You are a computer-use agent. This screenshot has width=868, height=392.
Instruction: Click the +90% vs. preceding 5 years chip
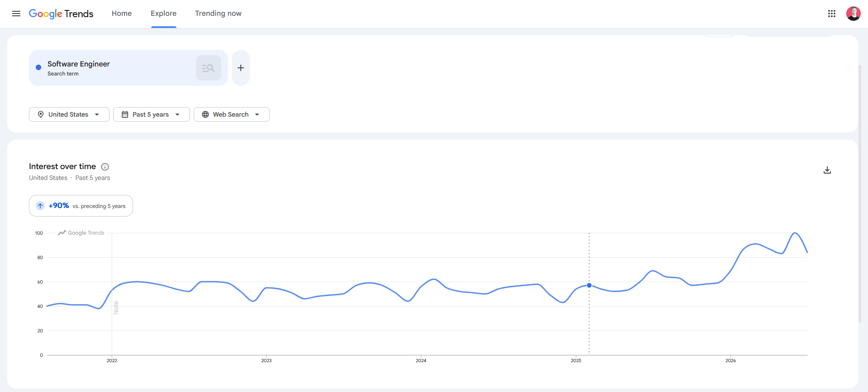click(x=81, y=206)
